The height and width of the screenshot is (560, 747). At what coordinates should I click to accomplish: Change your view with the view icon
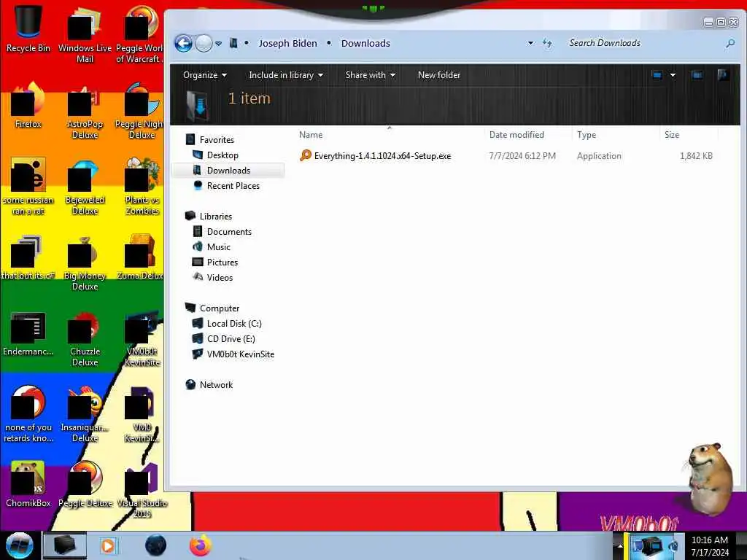pyautogui.click(x=657, y=75)
